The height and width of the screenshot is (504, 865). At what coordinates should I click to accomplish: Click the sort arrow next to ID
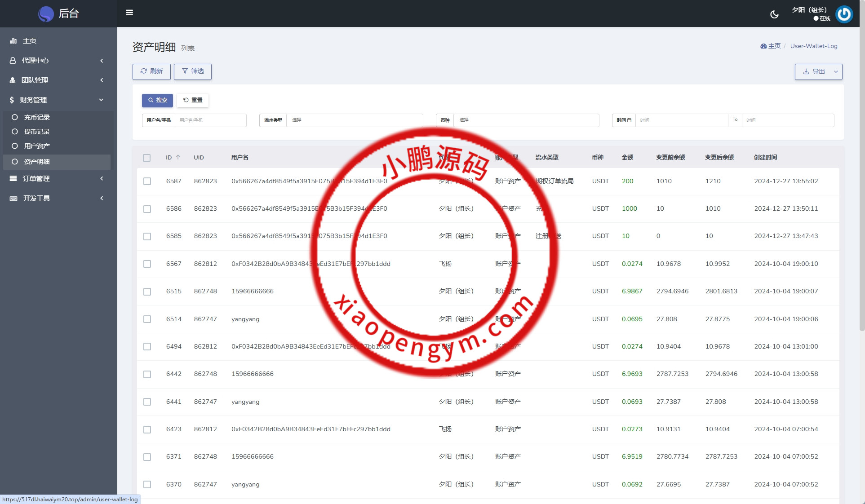pyautogui.click(x=178, y=157)
